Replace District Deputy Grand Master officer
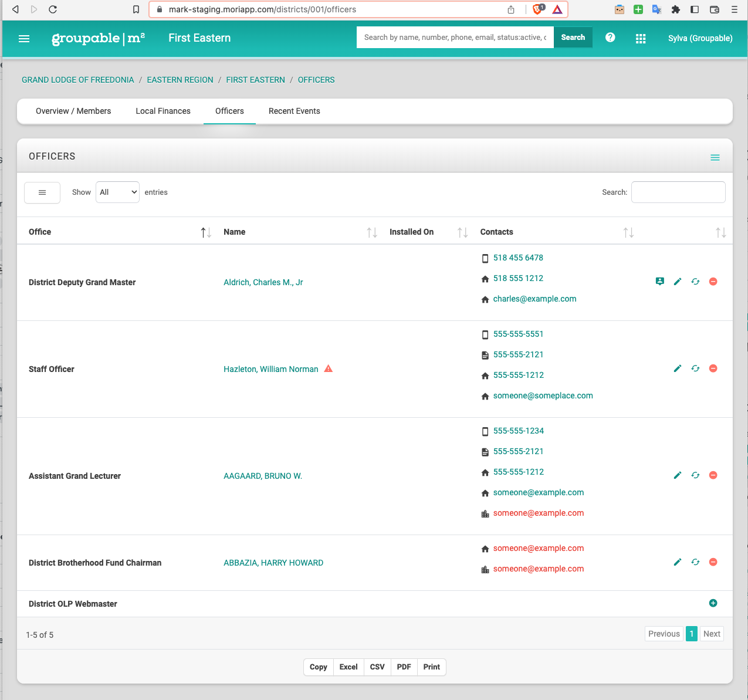Image resolution: width=748 pixels, height=700 pixels. pyautogui.click(x=695, y=282)
